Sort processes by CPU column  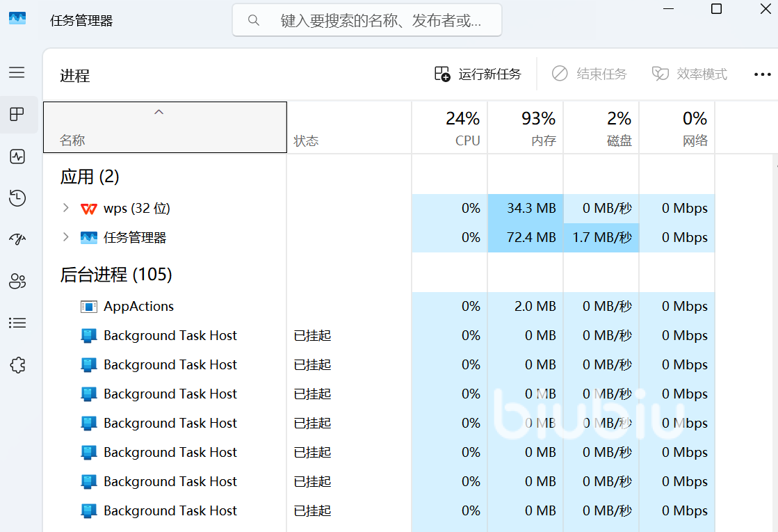pos(449,128)
